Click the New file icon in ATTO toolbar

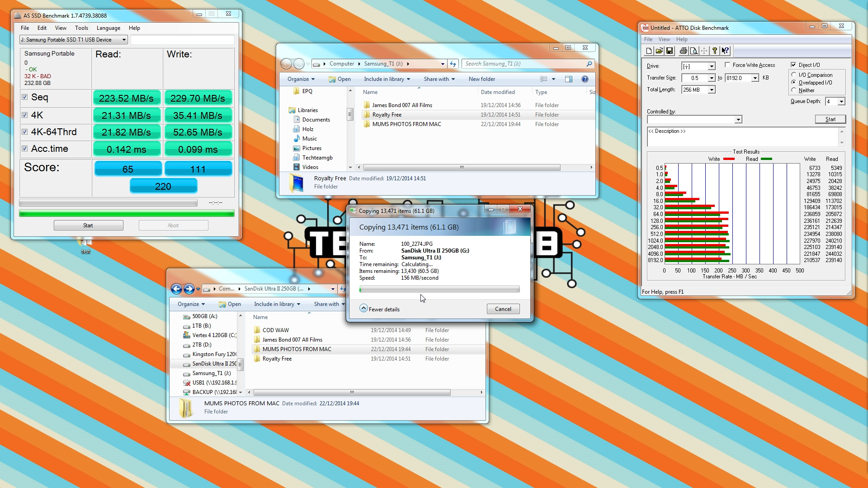pyautogui.click(x=649, y=51)
